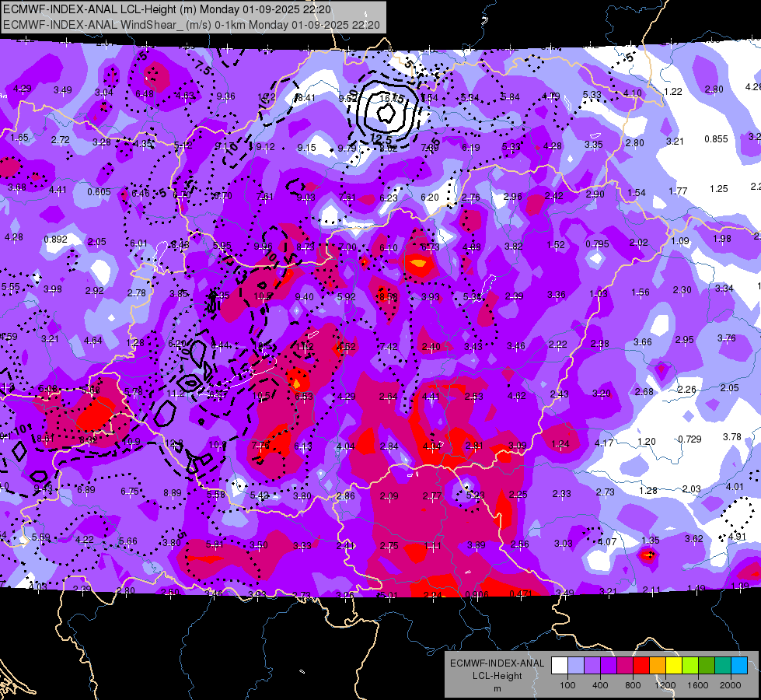Click the '12.5' contour label
Screen dimensions: 761x700
[x=381, y=139]
